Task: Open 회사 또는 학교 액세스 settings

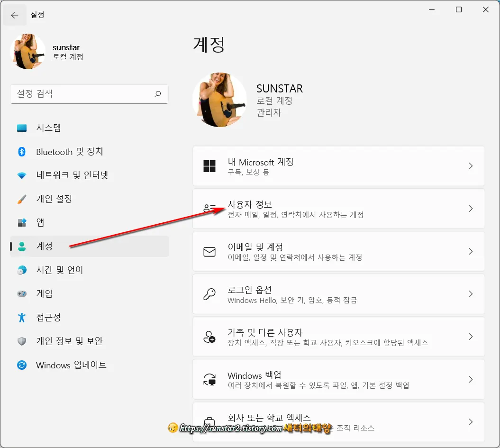Action: point(332,421)
